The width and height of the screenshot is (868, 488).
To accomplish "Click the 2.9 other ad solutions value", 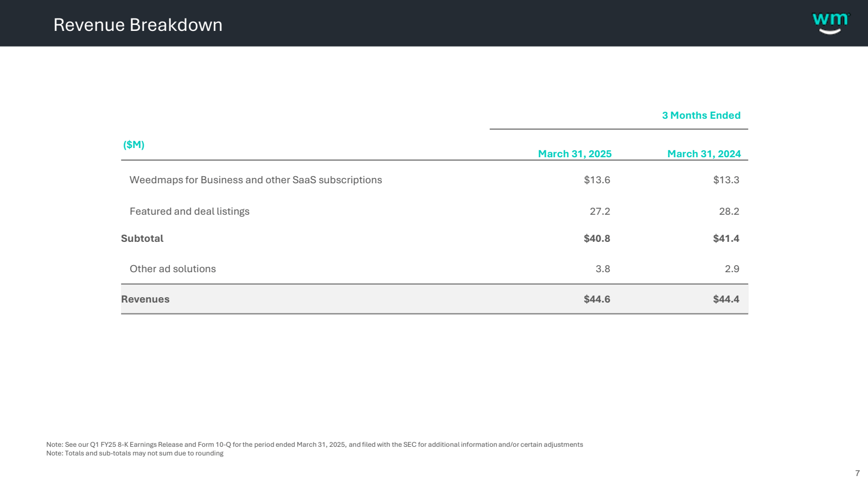I will pos(732,269).
